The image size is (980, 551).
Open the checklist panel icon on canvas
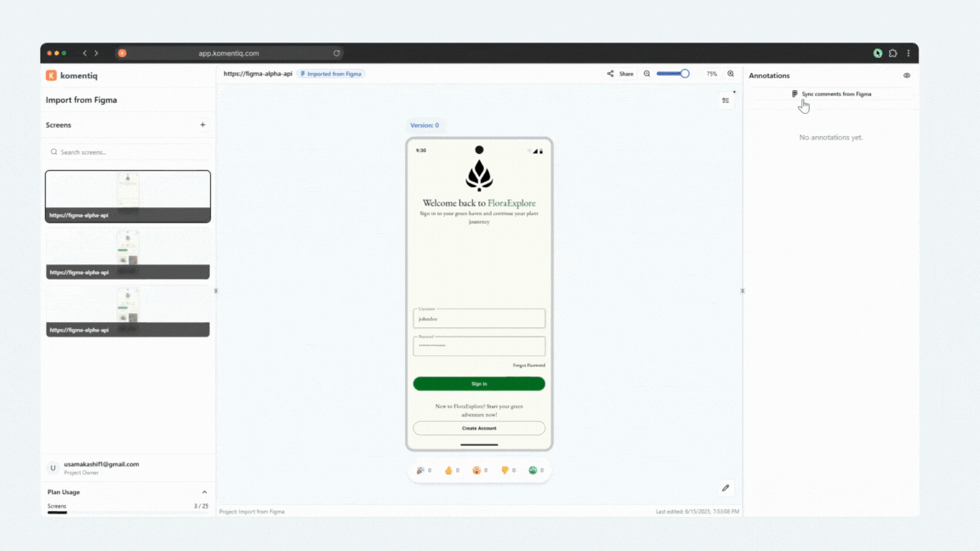tap(726, 100)
